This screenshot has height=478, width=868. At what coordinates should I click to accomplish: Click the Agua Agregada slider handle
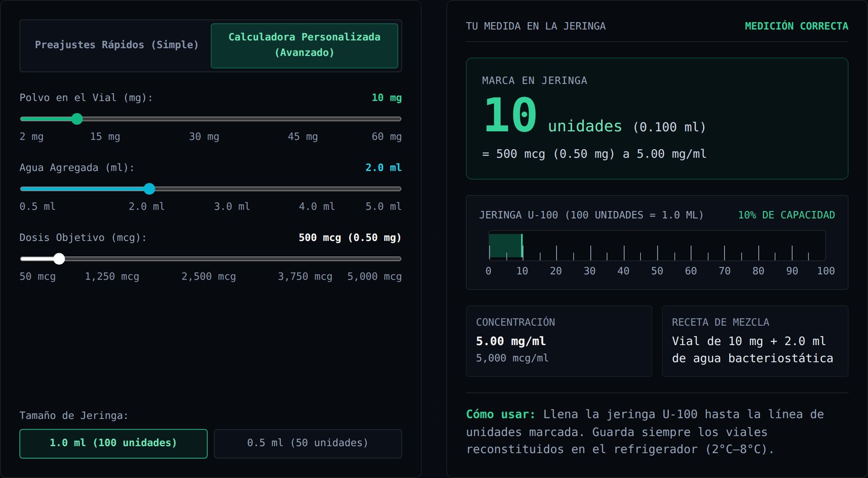[x=149, y=189]
